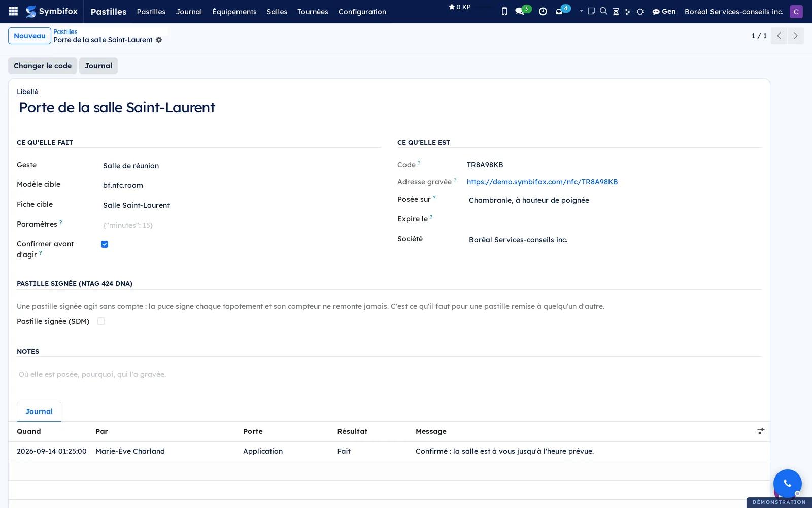Open the Société dropdown field
The width and height of the screenshot is (812, 508).
[x=614, y=240]
